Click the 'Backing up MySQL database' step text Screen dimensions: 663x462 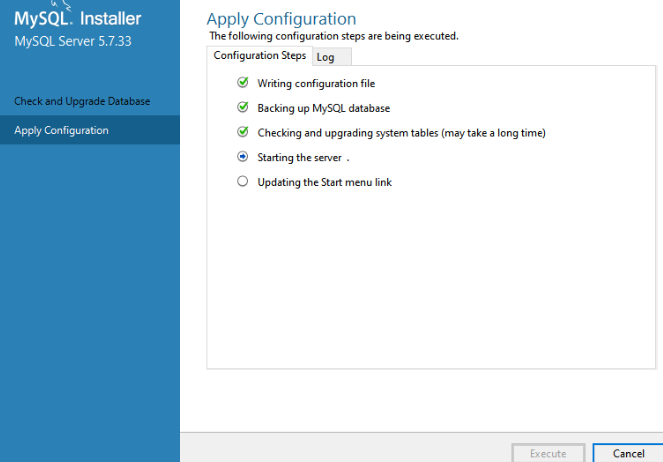coord(323,108)
